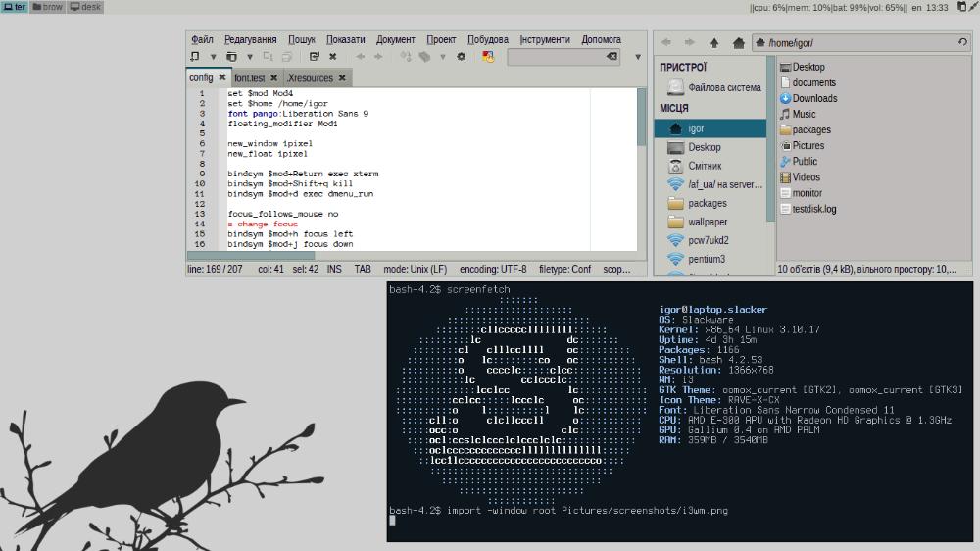Click the greyed Save icon in Geany toolbar
The height and width of the screenshot is (551, 980).
point(269,57)
